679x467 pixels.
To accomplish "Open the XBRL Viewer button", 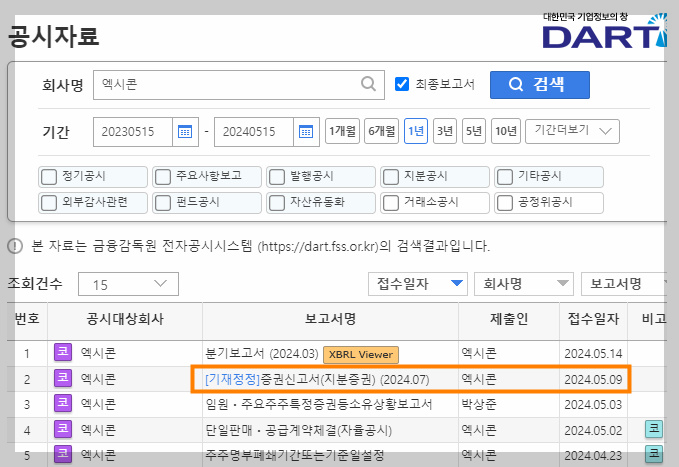I will click(x=361, y=354).
